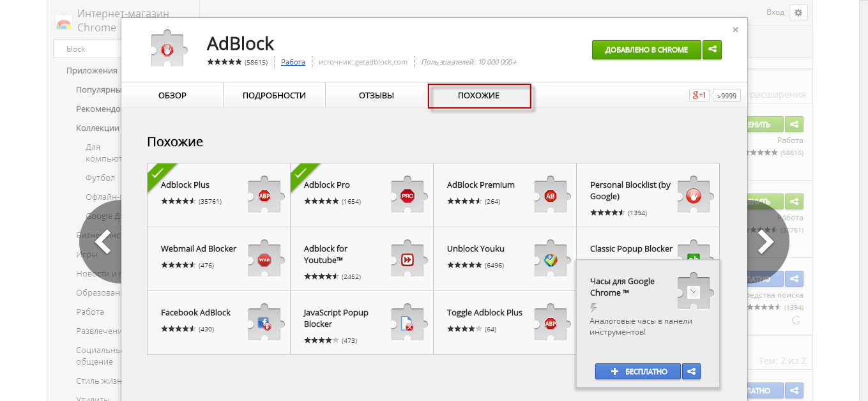Close the AdBlock details dialog

click(x=735, y=29)
